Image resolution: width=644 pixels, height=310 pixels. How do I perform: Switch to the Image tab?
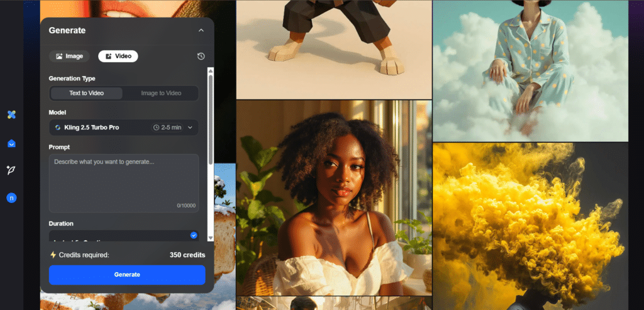(69, 56)
